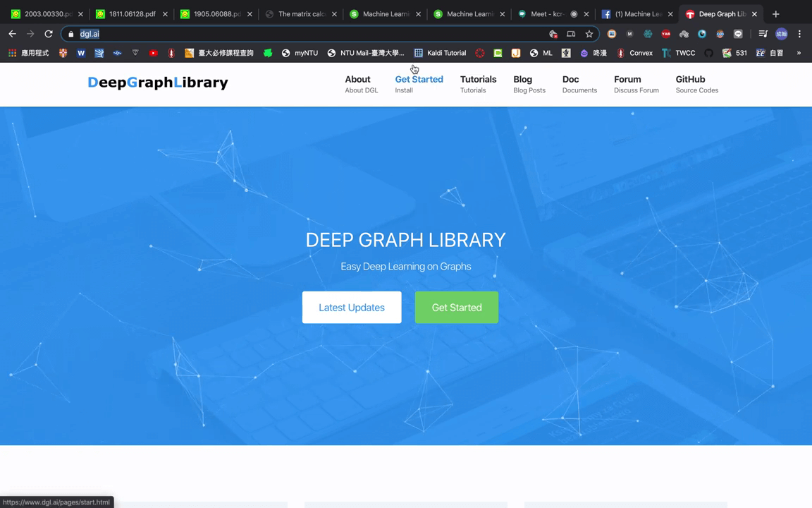This screenshot has width=812, height=508.
Task: Open the 531 bookmark
Action: 735,53
